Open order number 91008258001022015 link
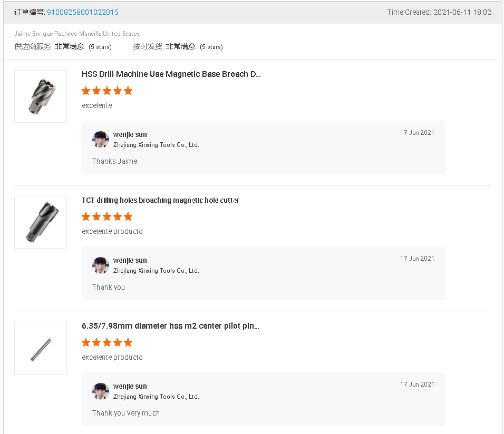This screenshot has width=504, height=434. coord(82,12)
